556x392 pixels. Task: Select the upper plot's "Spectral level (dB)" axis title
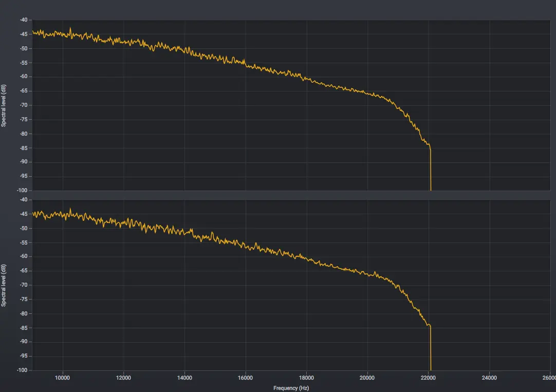[x=4, y=105]
